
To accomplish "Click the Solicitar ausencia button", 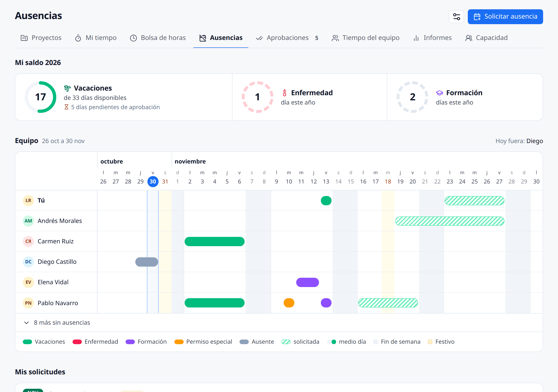I will [505, 17].
